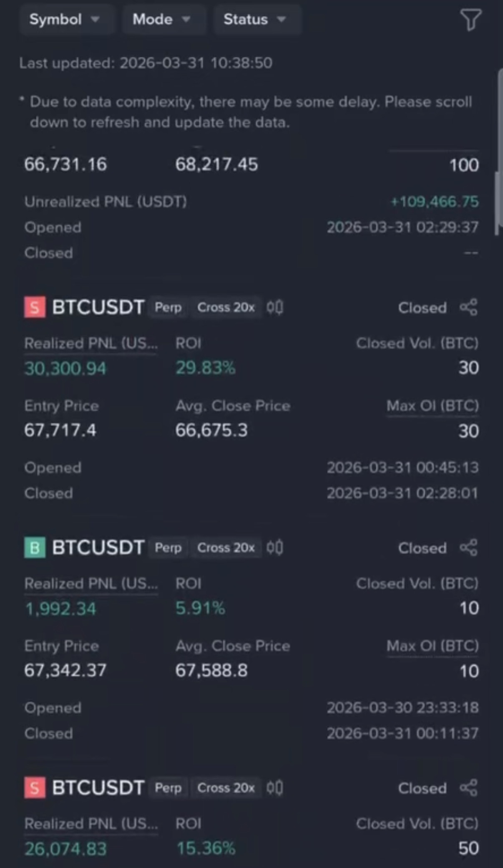Tap Max OI (BTC) label above value 30
503x868 pixels.
click(x=433, y=406)
